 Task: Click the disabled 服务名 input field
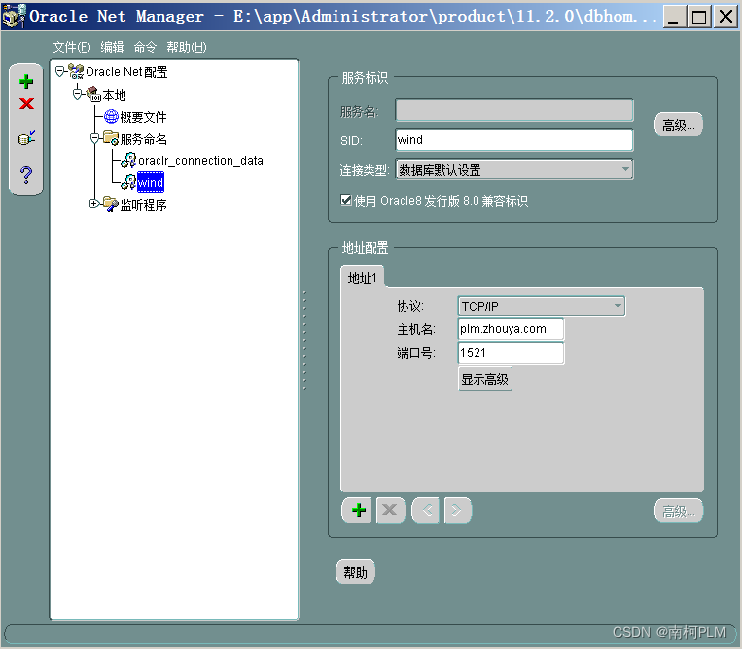(514, 110)
